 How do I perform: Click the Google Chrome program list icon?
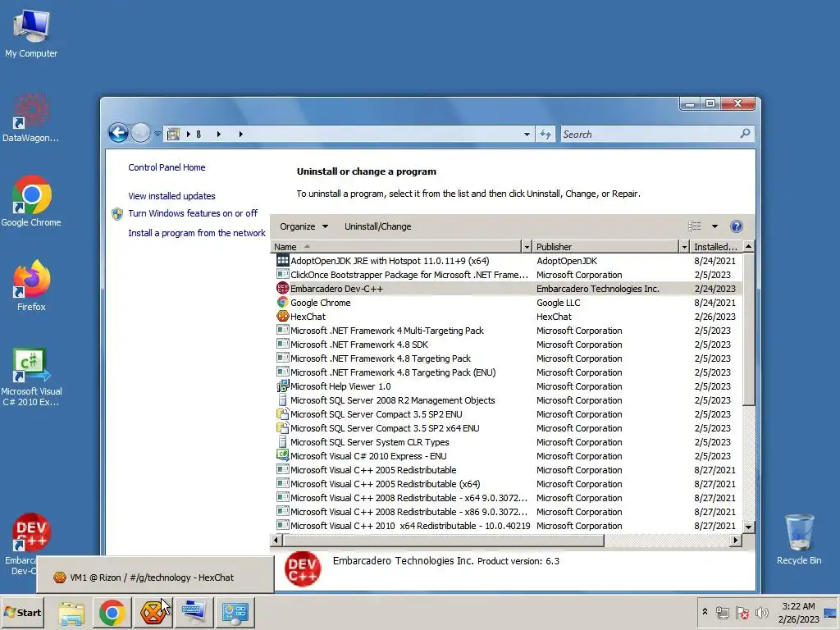(282, 303)
